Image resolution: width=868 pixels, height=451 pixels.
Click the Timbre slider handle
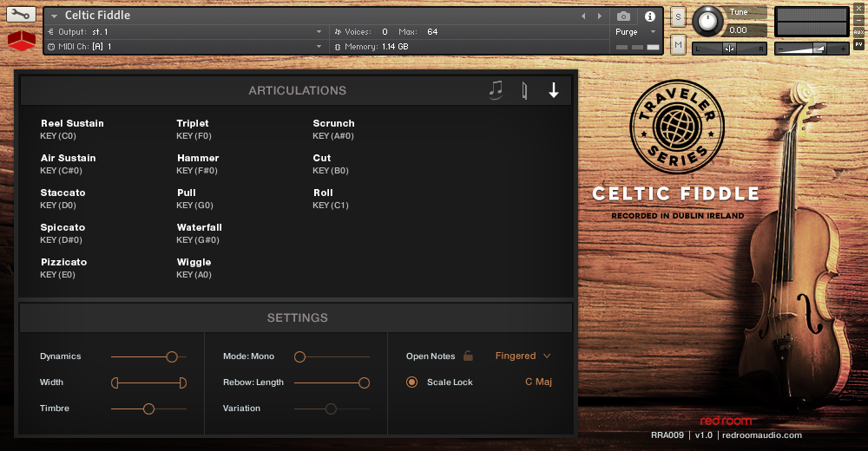(148, 409)
